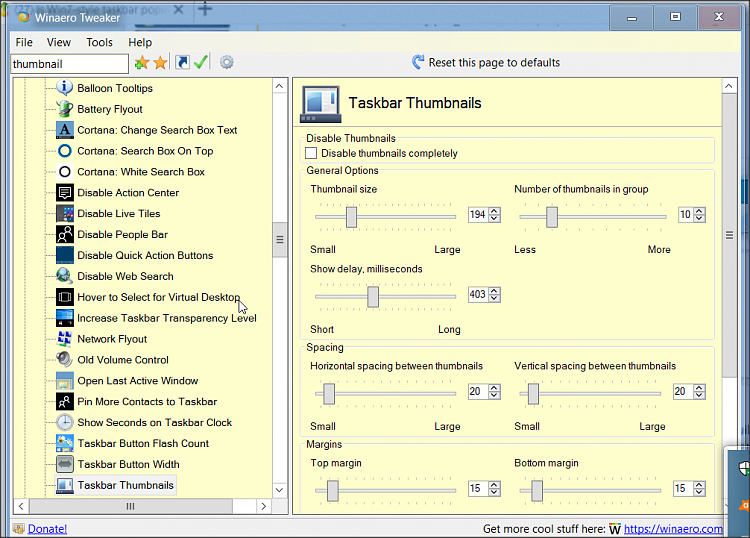This screenshot has height=538, width=750.
Task: Click the settings panel scroll up arrow
Action: [x=729, y=86]
